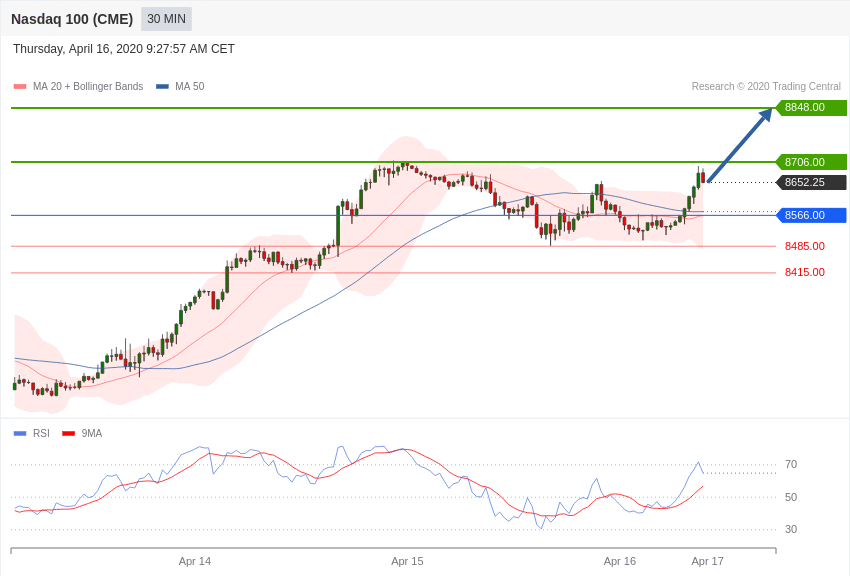Click the Thursday, April 16, 2020 timestamp
The image size is (850, 576).
(x=124, y=49)
